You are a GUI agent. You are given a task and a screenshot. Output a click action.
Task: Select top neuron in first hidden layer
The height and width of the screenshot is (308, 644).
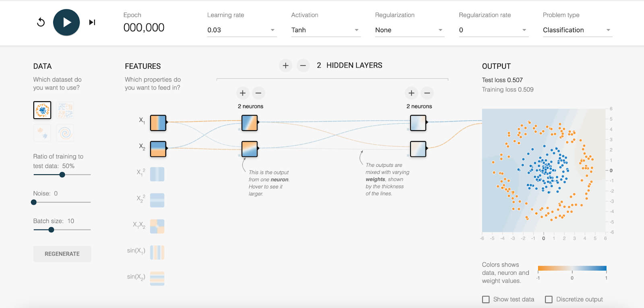(x=250, y=123)
